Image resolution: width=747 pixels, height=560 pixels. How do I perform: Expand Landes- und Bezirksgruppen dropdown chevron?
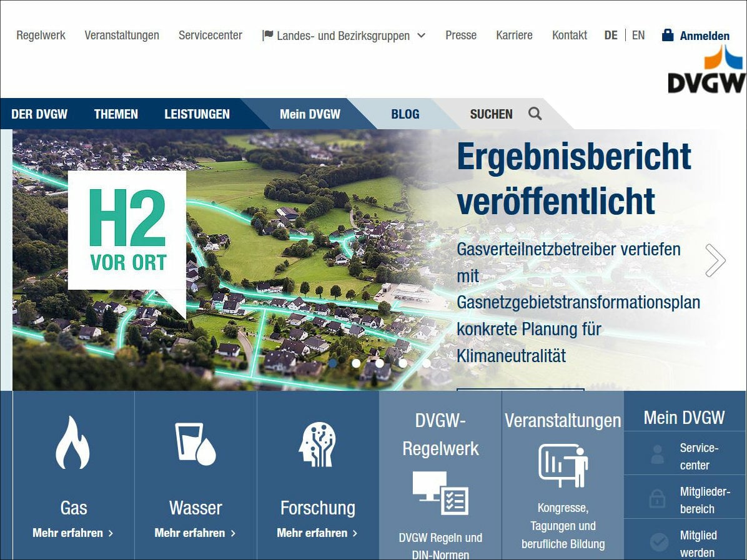click(421, 35)
